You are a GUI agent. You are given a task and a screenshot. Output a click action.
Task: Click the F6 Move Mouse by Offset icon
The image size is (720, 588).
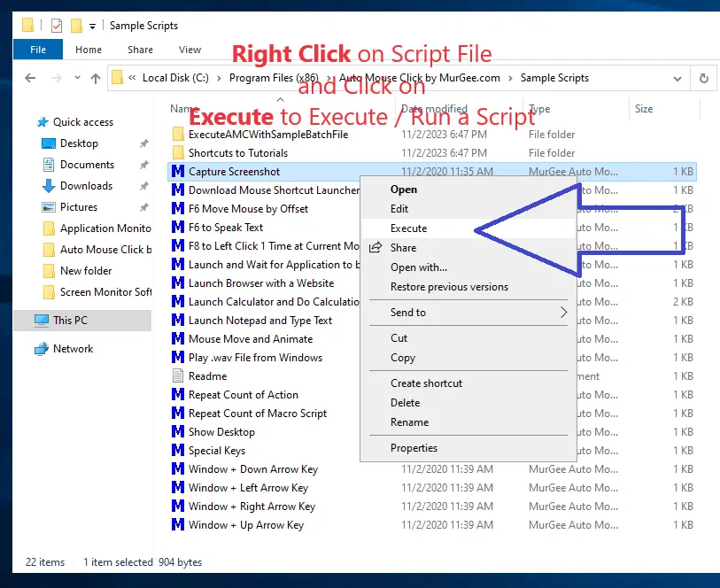tap(178, 209)
